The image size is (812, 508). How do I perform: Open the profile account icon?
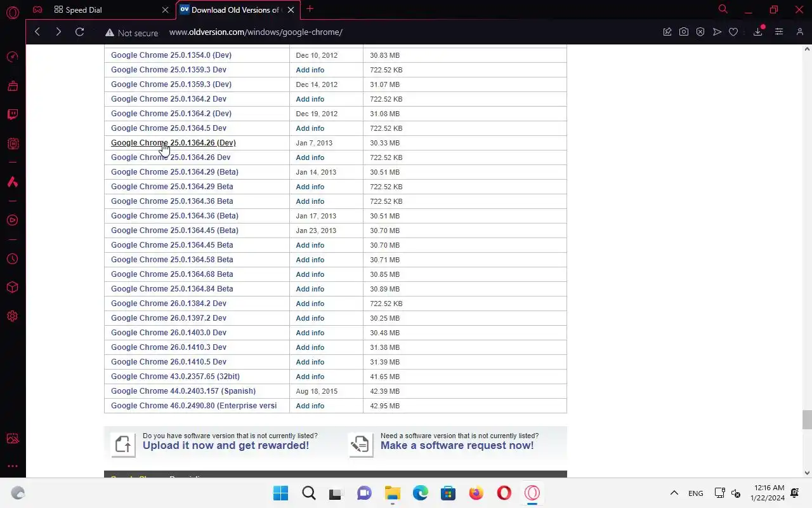coord(799,32)
